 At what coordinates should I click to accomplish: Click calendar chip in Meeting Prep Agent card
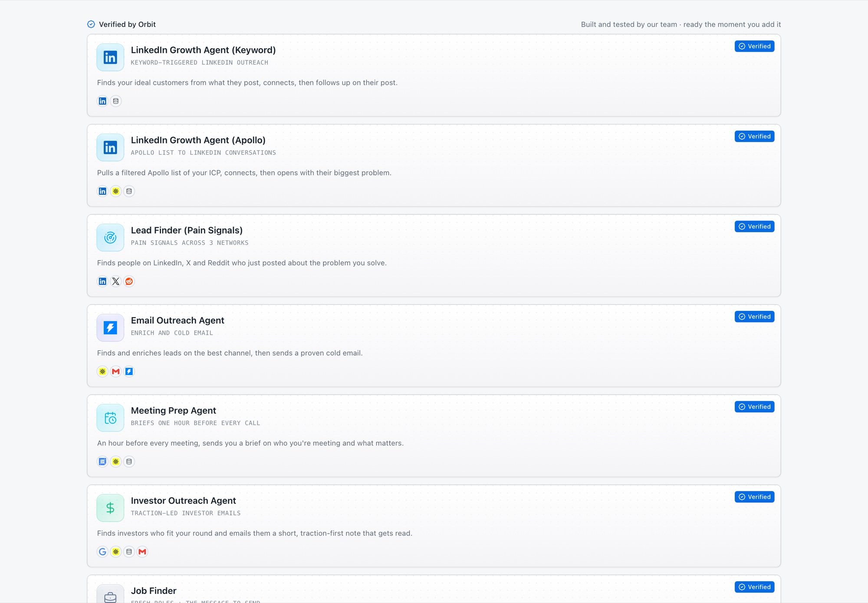pyautogui.click(x=102, y=461)
